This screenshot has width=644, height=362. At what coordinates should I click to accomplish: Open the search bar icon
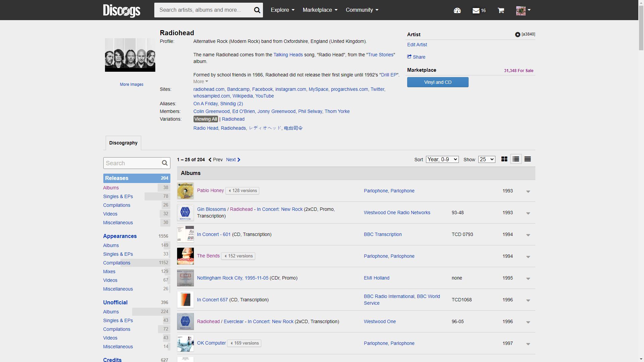point(257,10)
